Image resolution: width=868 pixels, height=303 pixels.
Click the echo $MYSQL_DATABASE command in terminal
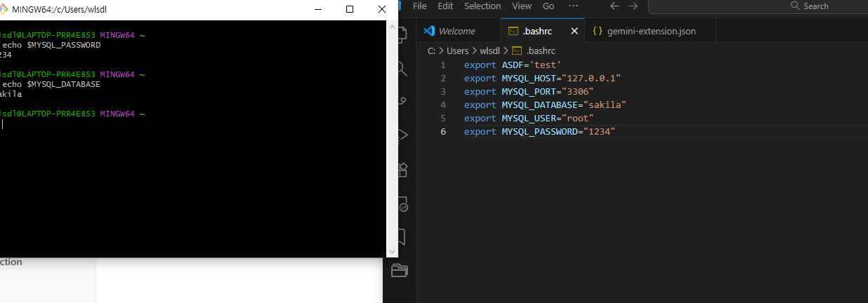52,83
